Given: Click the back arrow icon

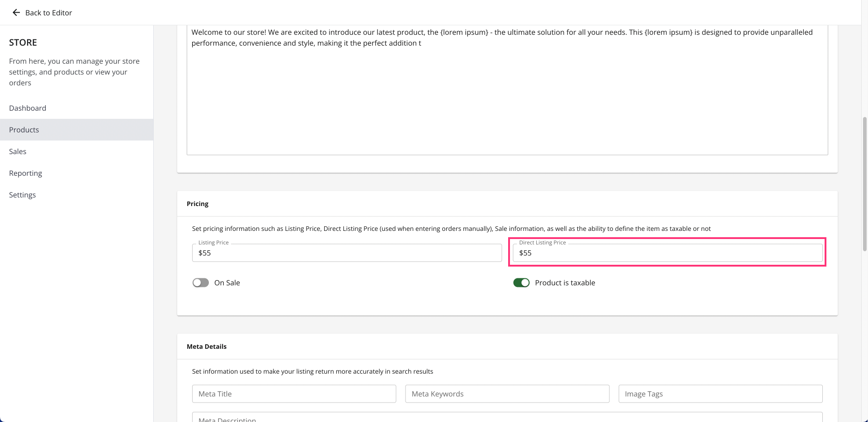Looking at the screenshot, I should coord(16,13).
